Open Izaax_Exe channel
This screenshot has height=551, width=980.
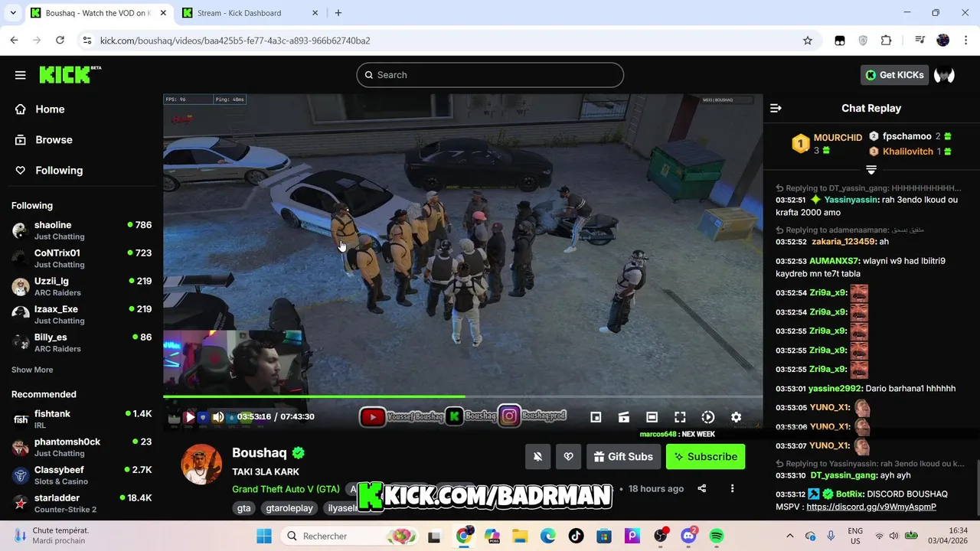point(82,315)
